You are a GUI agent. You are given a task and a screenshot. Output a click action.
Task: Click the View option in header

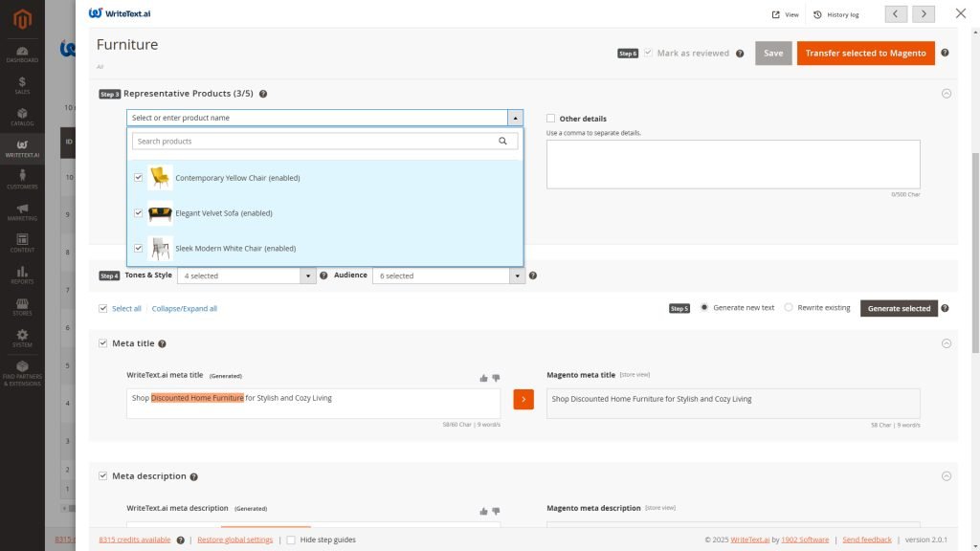coord(785,14)
